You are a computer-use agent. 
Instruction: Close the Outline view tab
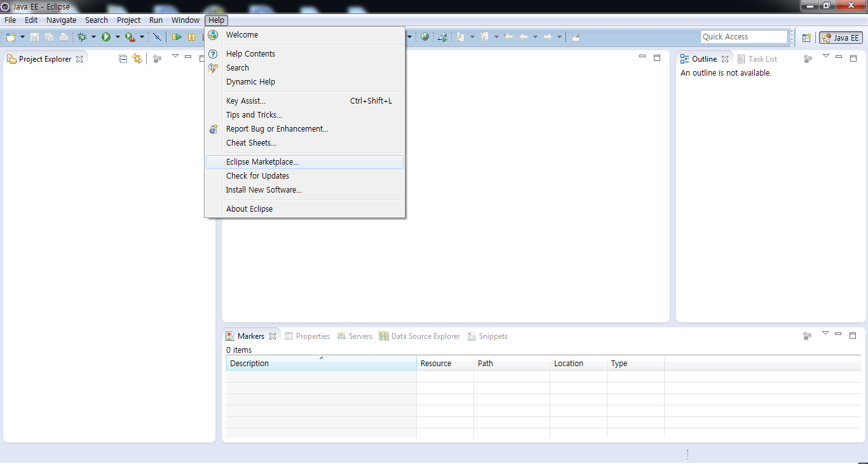point(725,59)
